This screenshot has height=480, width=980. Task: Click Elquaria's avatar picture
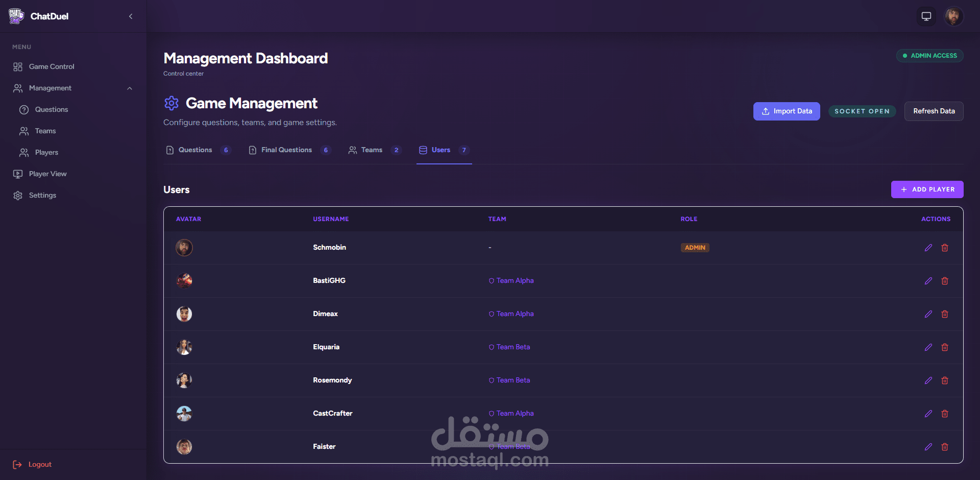tap(184, 347)
